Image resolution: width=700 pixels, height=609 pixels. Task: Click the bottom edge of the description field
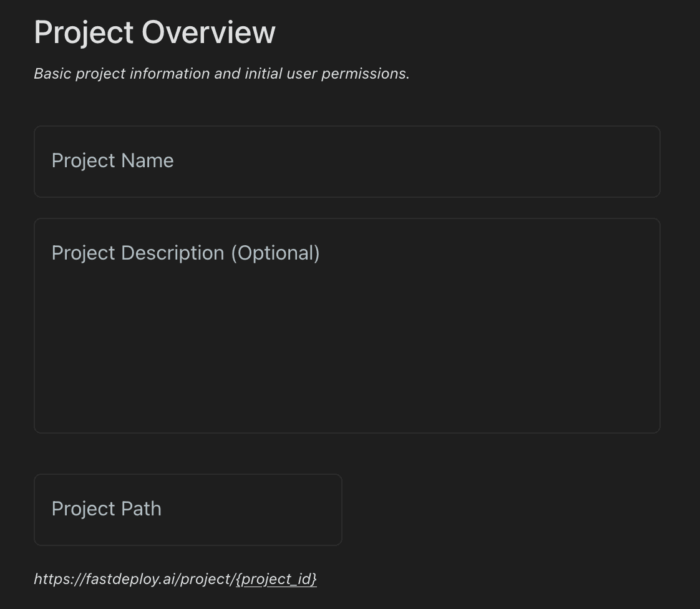pos(347,424)
